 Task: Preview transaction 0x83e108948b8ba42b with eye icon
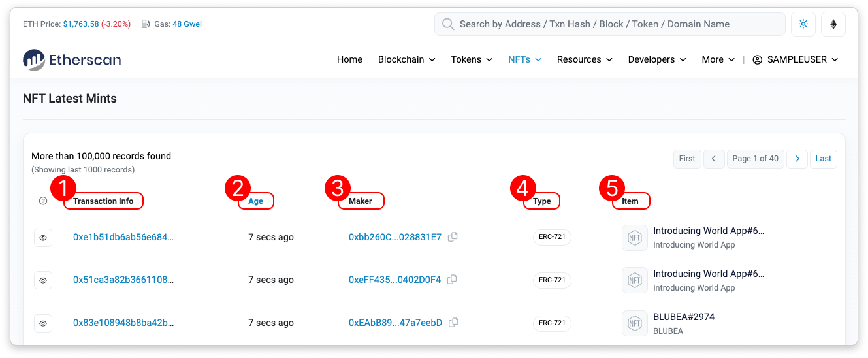[x=43, y=323]
